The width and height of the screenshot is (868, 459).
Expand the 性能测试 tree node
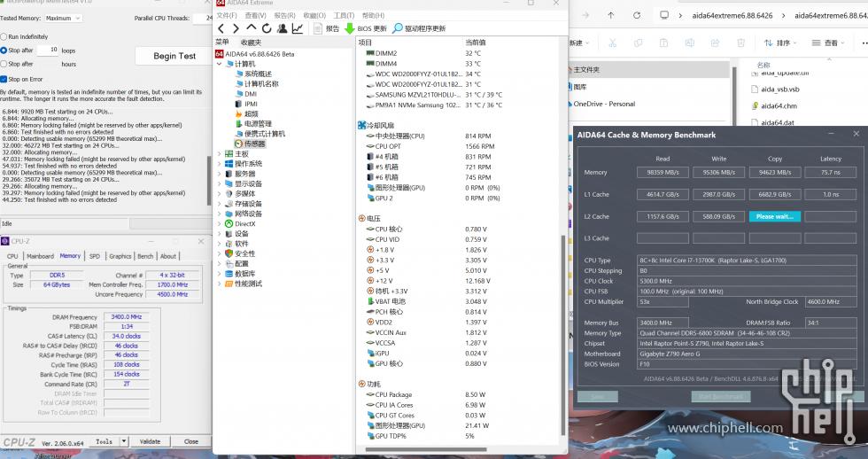(x=220, y=284)
